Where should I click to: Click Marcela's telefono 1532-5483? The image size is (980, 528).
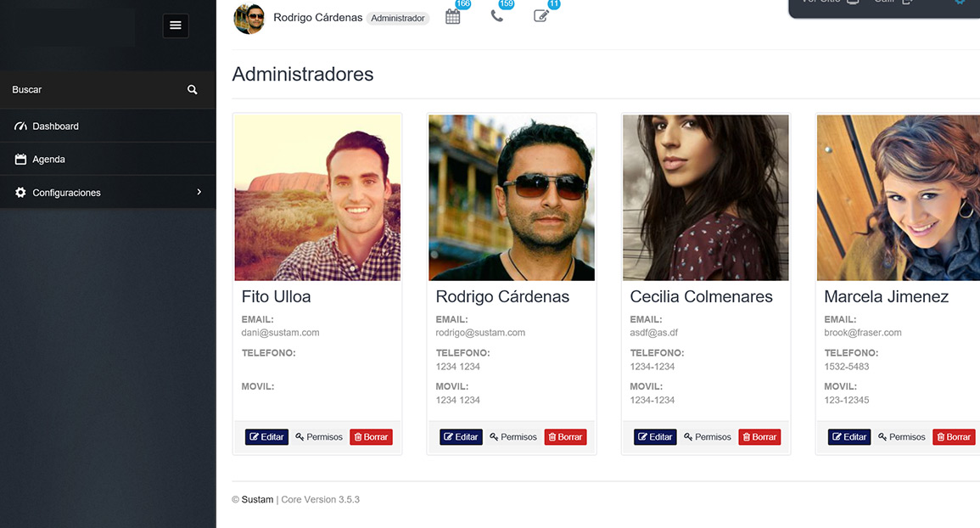847,367
